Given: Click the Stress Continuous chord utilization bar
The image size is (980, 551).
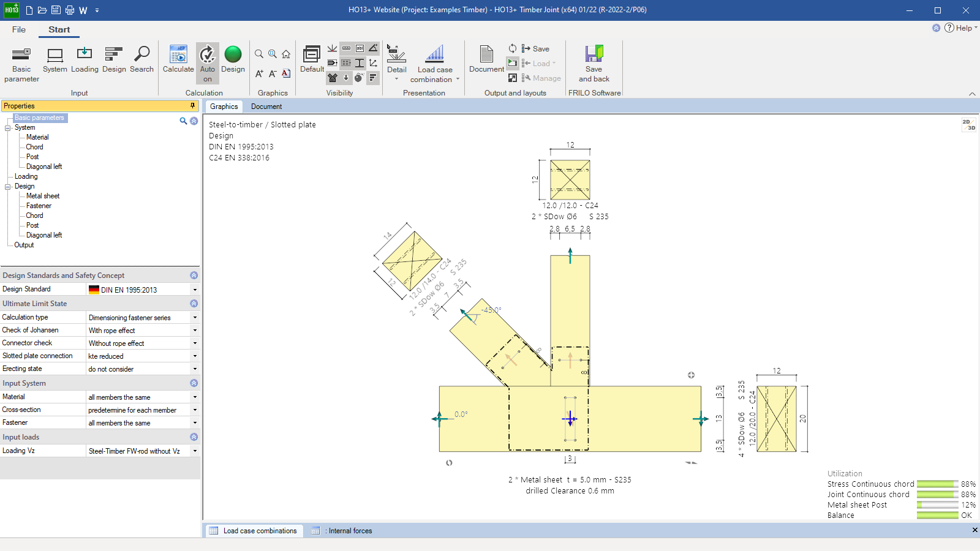Looking at the screenshot, I should (937, 484).
